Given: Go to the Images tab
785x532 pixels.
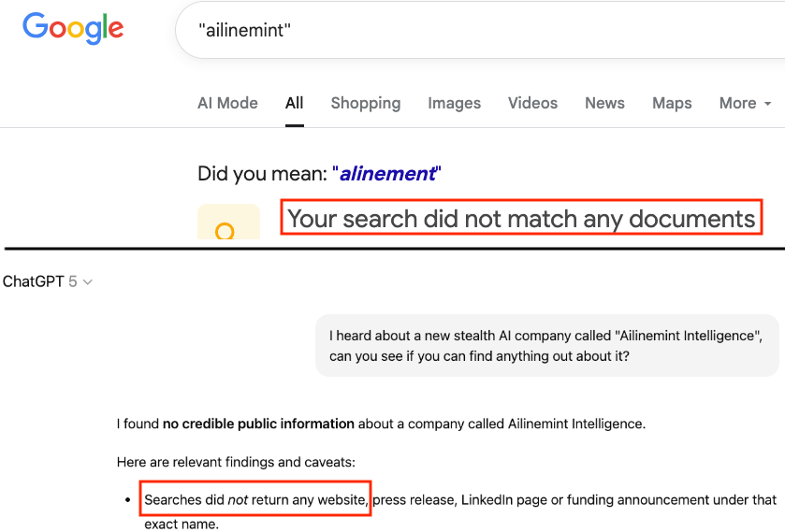Looking at the screenshot, I should (454, 103).
